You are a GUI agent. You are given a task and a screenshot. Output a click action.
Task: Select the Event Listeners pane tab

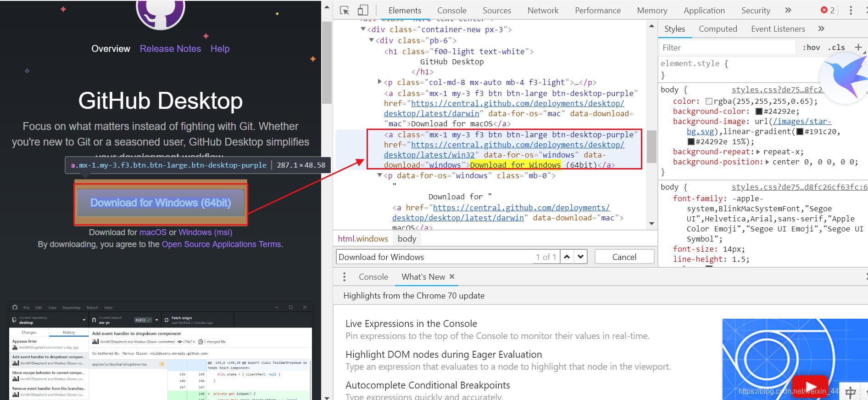(x=778, y=28)
